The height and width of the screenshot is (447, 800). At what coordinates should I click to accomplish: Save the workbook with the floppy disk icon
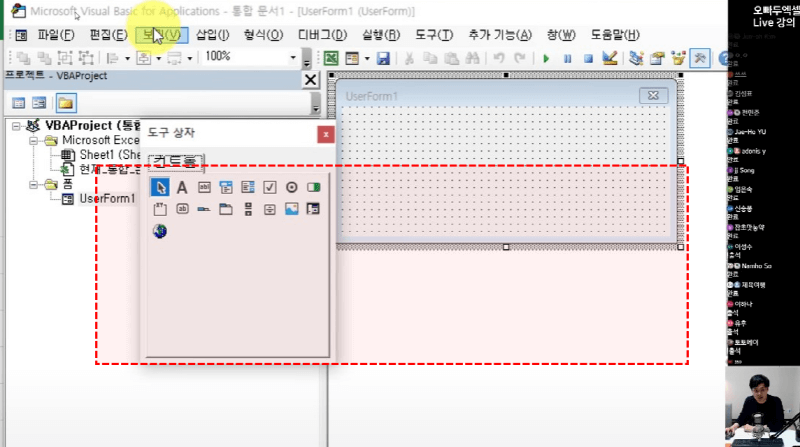(383, 58)
